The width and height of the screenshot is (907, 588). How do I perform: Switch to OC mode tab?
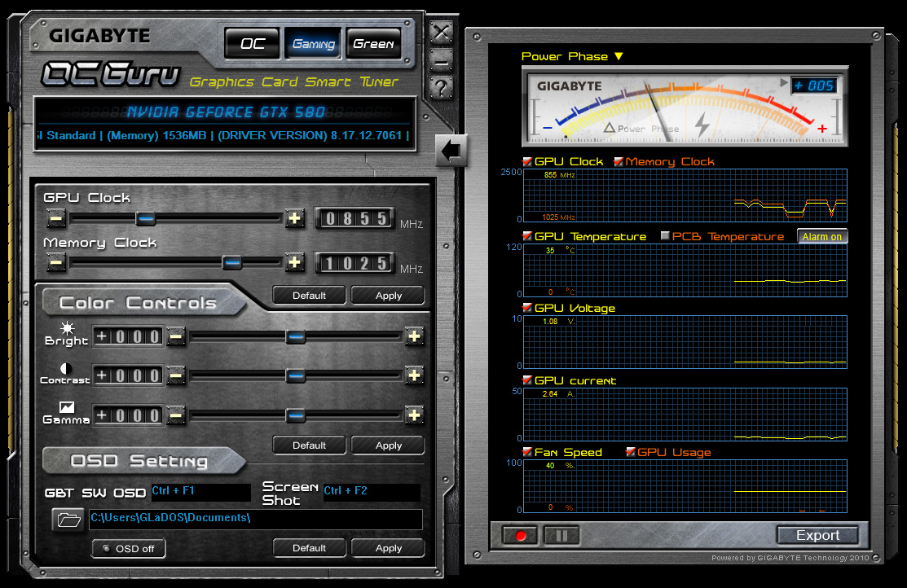[252, 43]
